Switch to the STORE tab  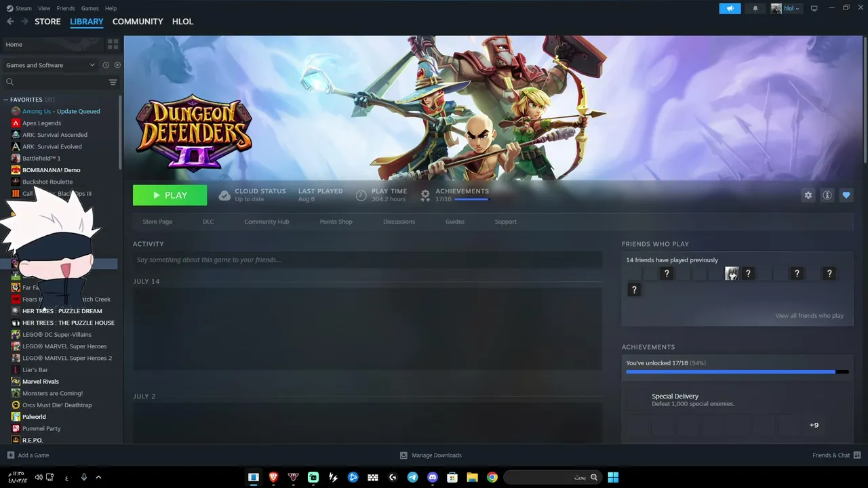coord(47,22)
